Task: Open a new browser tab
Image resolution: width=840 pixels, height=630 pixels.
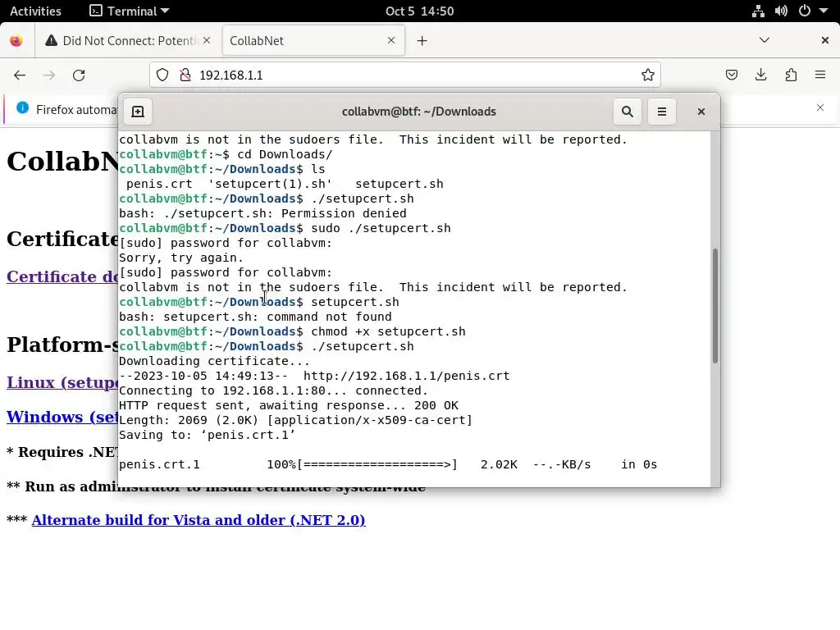Action: [422, 41]
